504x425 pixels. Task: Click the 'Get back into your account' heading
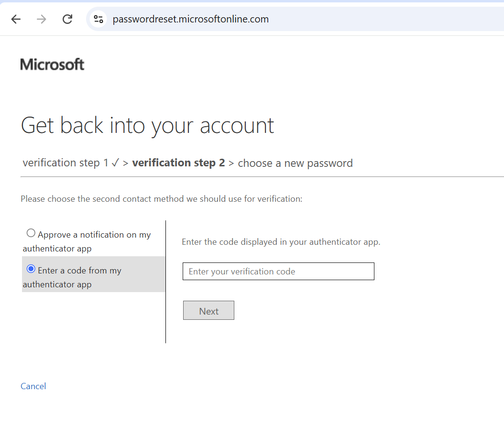click(147, 125)
